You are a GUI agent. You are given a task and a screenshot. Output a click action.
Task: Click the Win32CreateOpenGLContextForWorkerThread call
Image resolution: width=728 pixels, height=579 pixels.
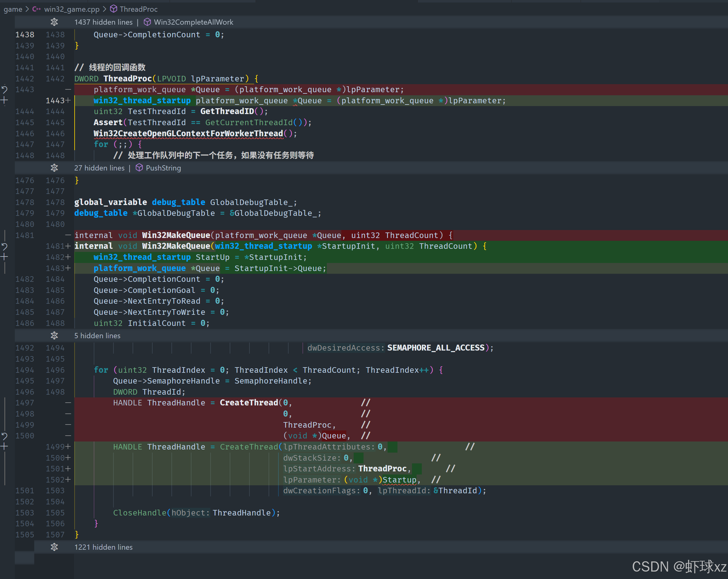click(x=188, y=133)
